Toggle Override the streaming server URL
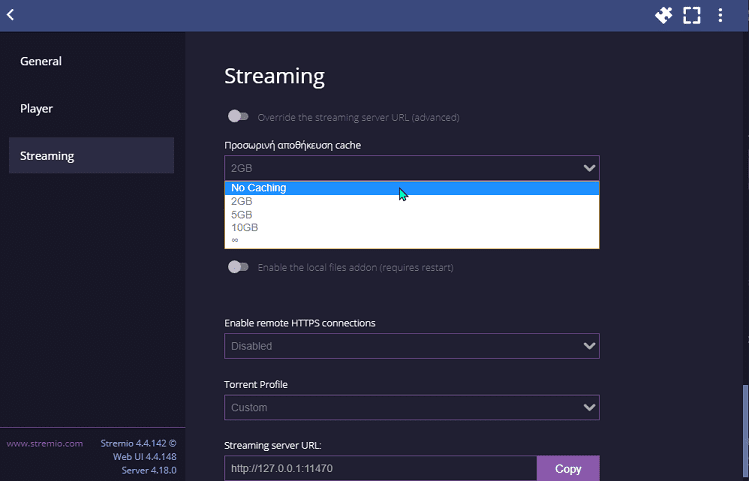749x481 pixels. coord(238,117)
